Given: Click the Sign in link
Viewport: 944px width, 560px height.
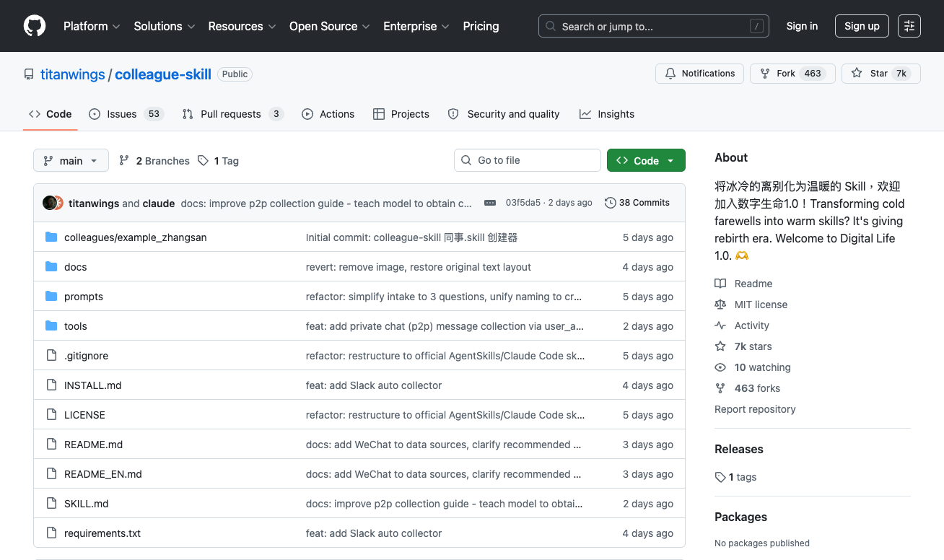Looking at the screenshot, I should pos(802,26).
